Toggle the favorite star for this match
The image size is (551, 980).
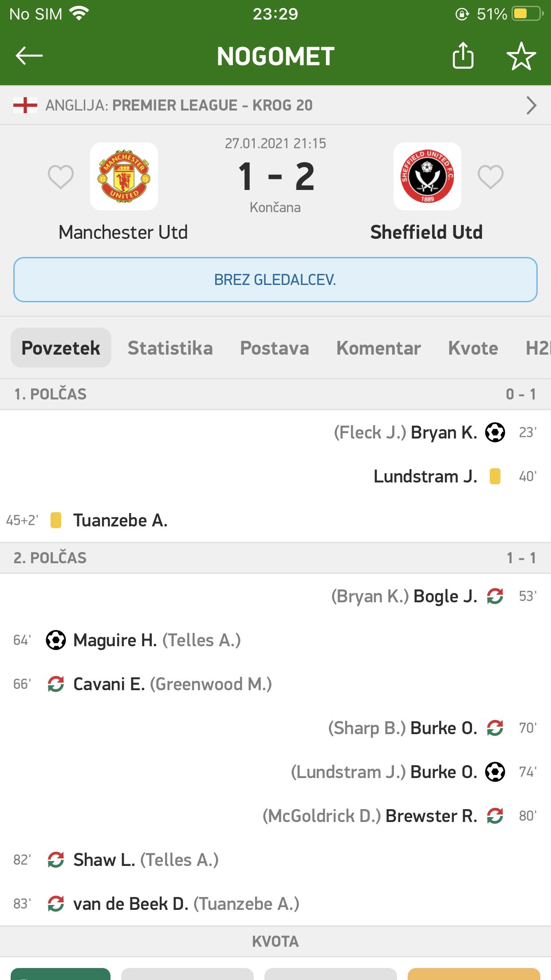coord(521,56)
